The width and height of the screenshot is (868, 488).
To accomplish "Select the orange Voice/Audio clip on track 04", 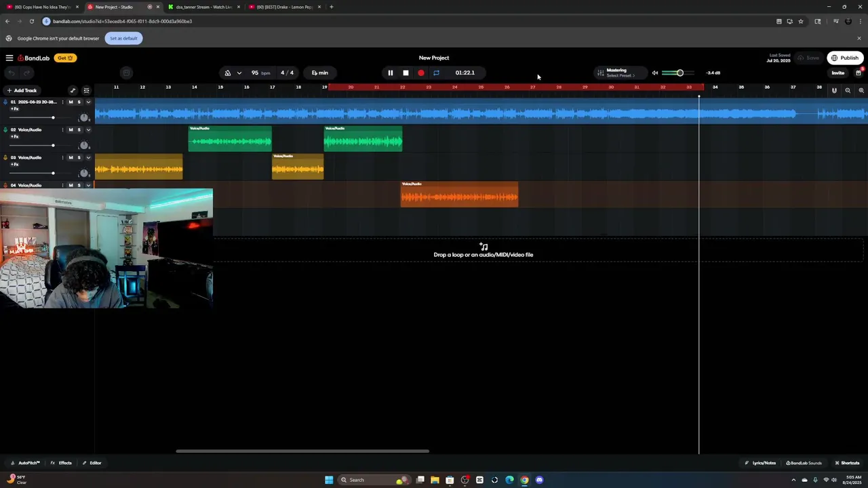I will pos(459,195).
